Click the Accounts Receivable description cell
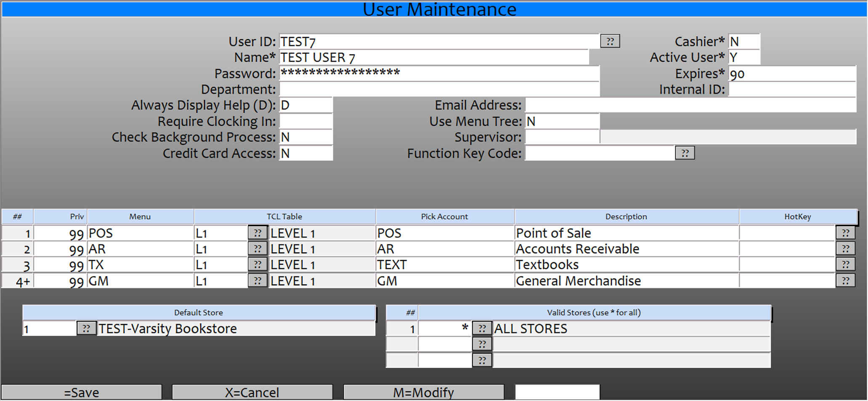 coord(626,249)
